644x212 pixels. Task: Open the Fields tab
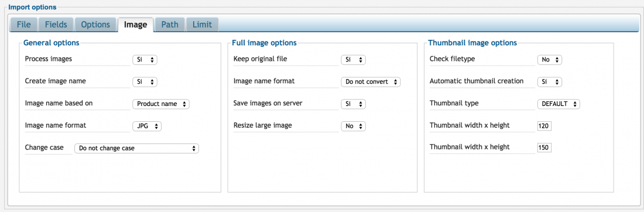coord(56,25)
